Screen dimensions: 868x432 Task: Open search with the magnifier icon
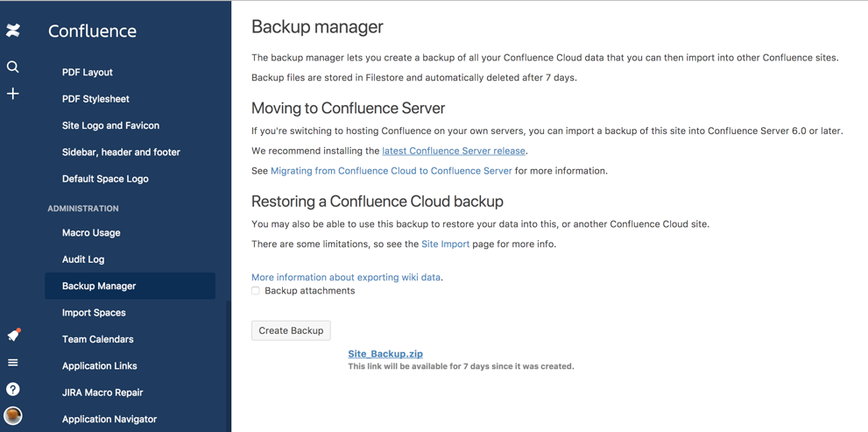(13, 67)
